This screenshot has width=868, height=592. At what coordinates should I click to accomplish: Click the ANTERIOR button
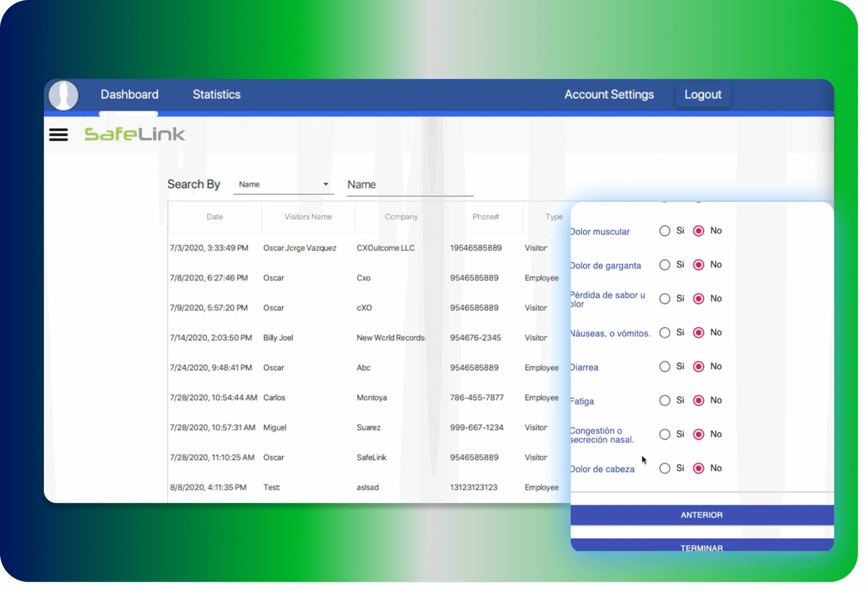(x=701, y=515)
